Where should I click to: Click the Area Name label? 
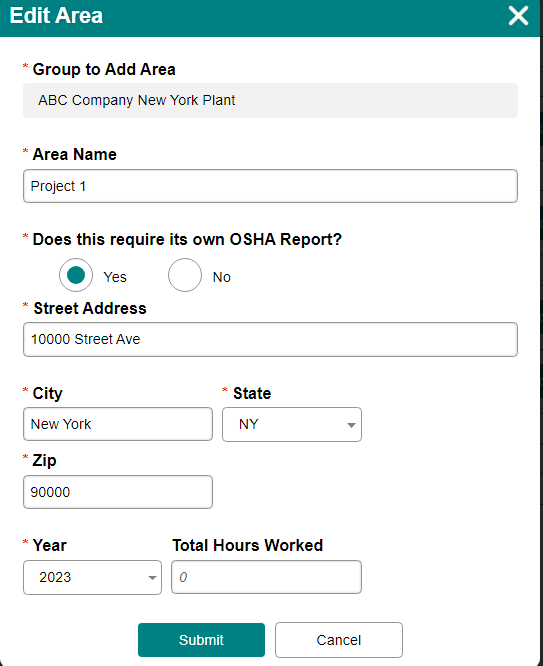pyautogui.click(x=74, y=154)
